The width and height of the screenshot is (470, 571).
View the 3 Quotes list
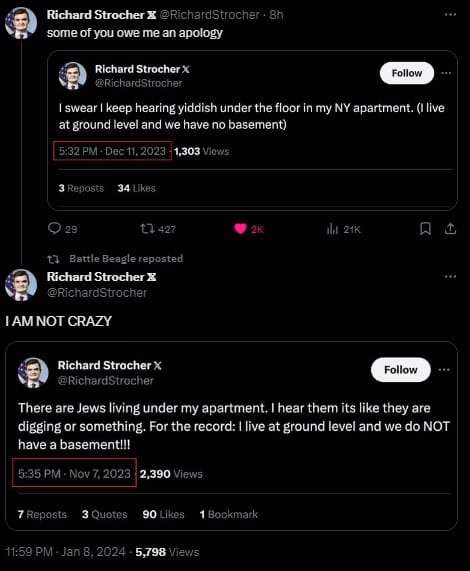point(105,514)
